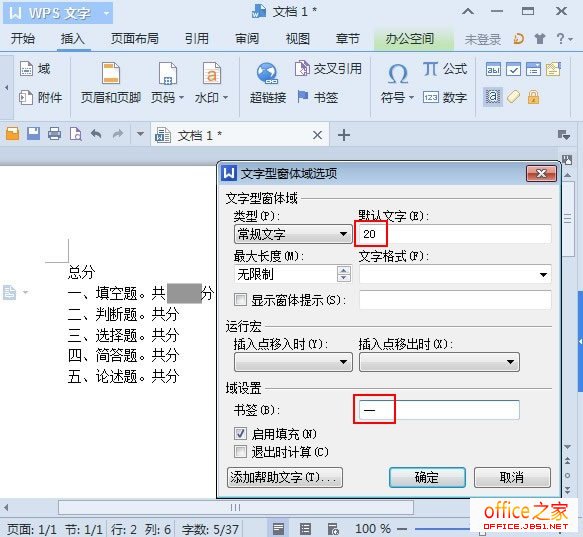Image resolution: width=583 pixels, height=537 pixels.
Task: Click the redo arrow icon
Action: pyautogui.click(x=117, y=134)
